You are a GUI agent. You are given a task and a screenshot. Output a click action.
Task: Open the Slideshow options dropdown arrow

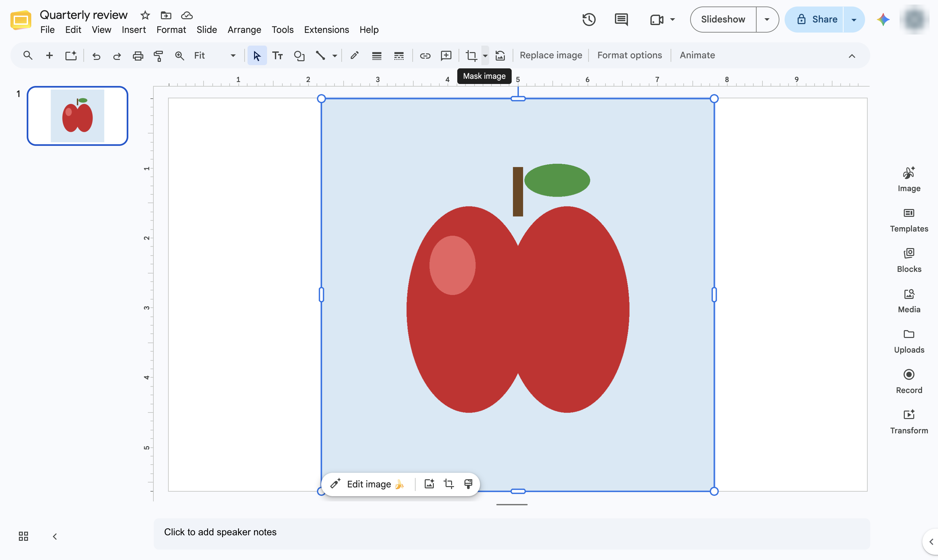pyautogui.click(x=767, y=19)
